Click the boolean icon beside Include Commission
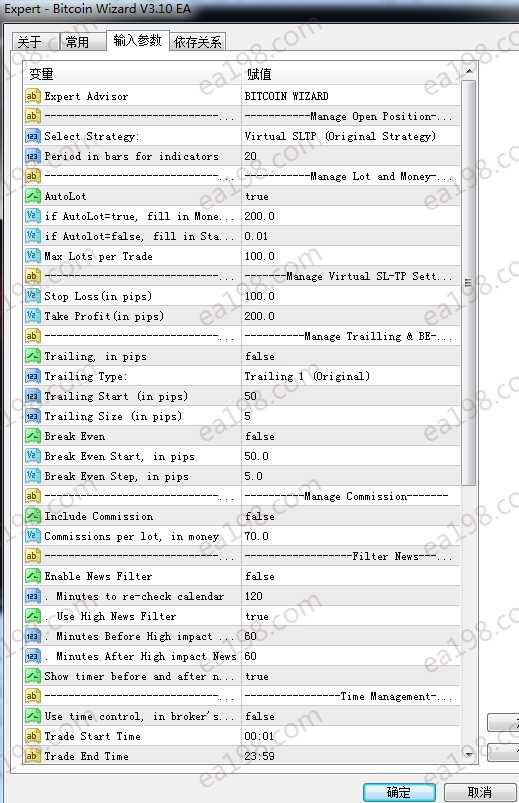The width and height of the screenshot is (519, 803). click(32, 516)
